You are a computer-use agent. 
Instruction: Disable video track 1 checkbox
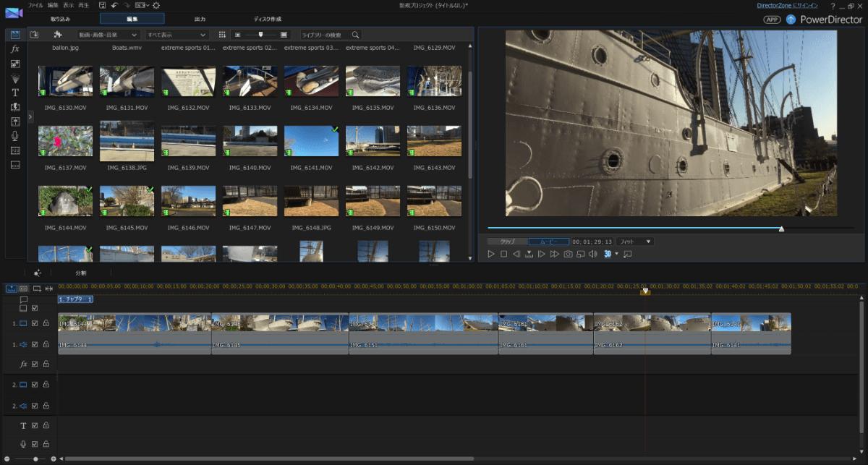pyautogui.click(x=35, y=323)
